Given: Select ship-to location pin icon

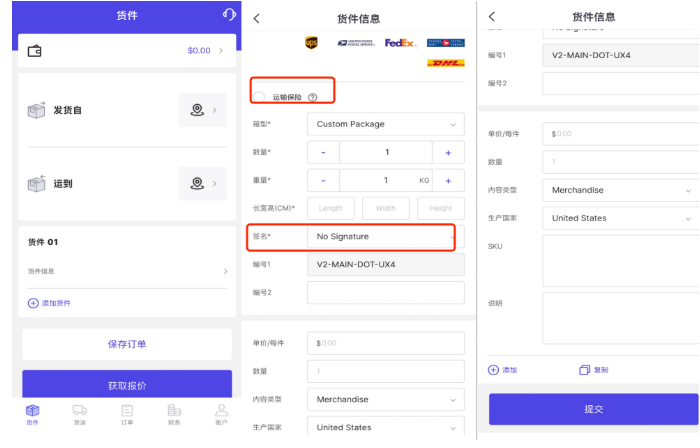Looking at the screenshot, I should (197, 183).
